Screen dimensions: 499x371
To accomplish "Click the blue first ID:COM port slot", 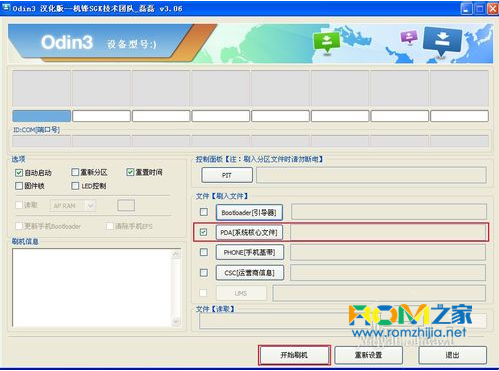I will pyautogui.click(x=41, y=116).
